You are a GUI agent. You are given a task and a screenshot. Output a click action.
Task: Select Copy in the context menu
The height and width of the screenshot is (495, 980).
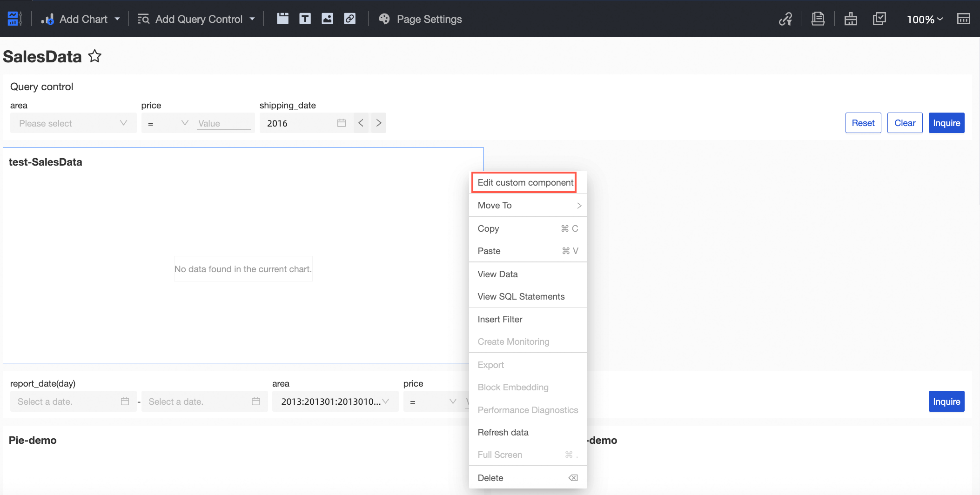528,228
